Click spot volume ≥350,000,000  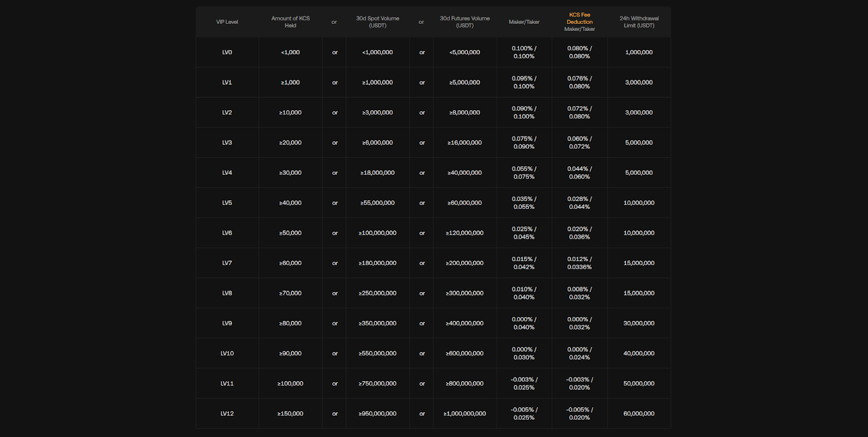tap(378, 324)
